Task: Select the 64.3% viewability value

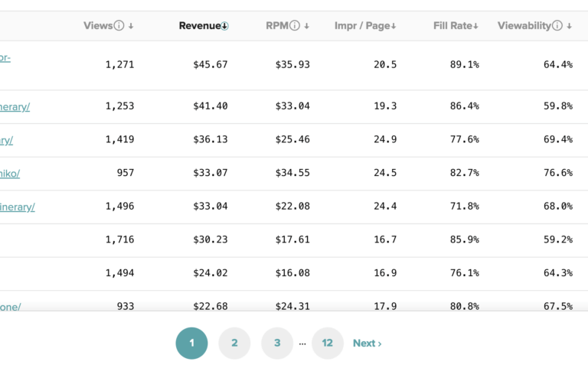Action: (x=558, y=273)
